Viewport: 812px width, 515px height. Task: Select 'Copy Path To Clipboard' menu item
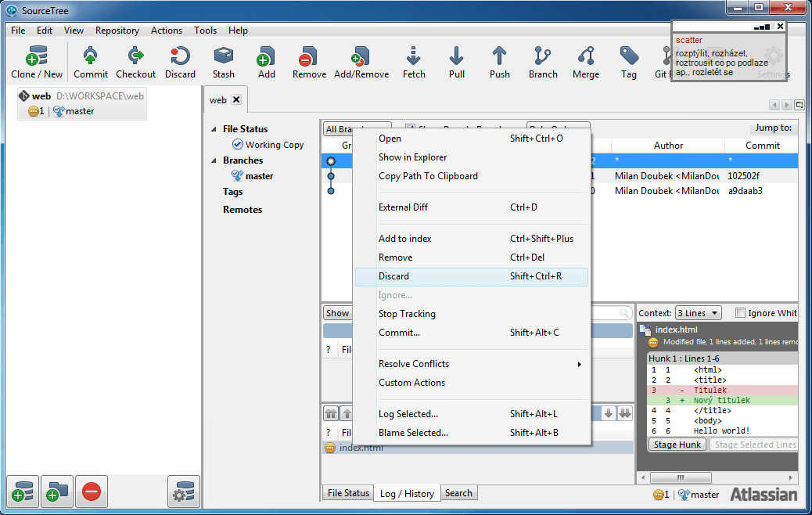tap(472, 176)
